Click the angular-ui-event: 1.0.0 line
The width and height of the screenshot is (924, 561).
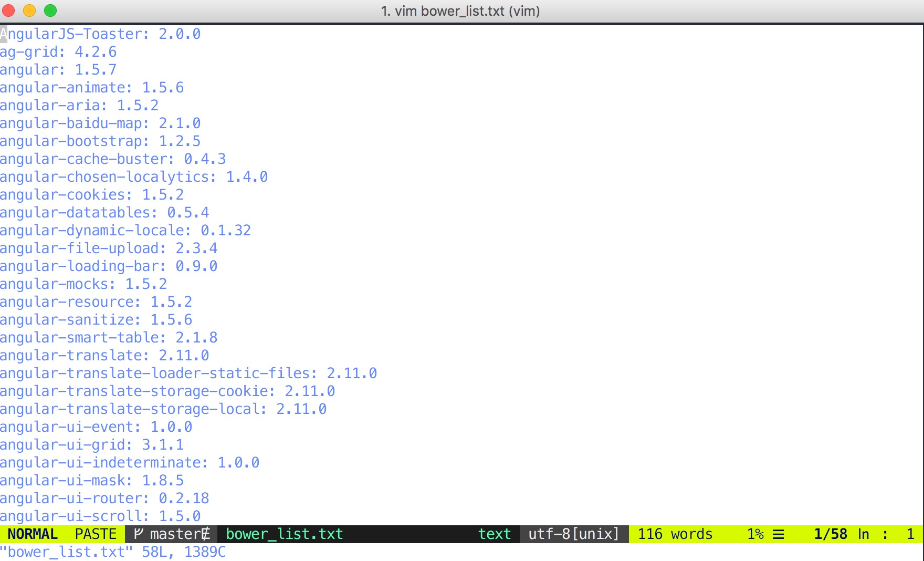point(96,427)
